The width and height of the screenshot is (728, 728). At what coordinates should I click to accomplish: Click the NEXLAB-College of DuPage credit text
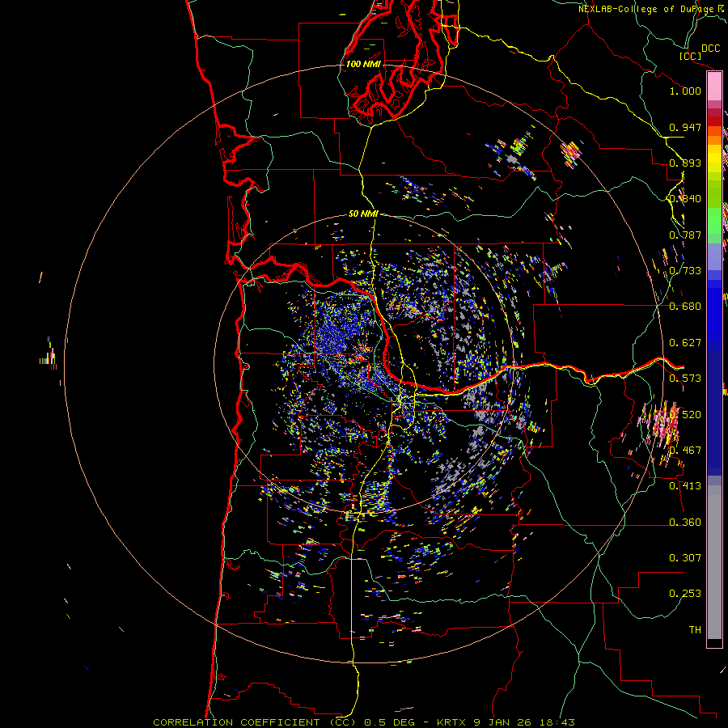pyautogui.click(x=653, y=9)
